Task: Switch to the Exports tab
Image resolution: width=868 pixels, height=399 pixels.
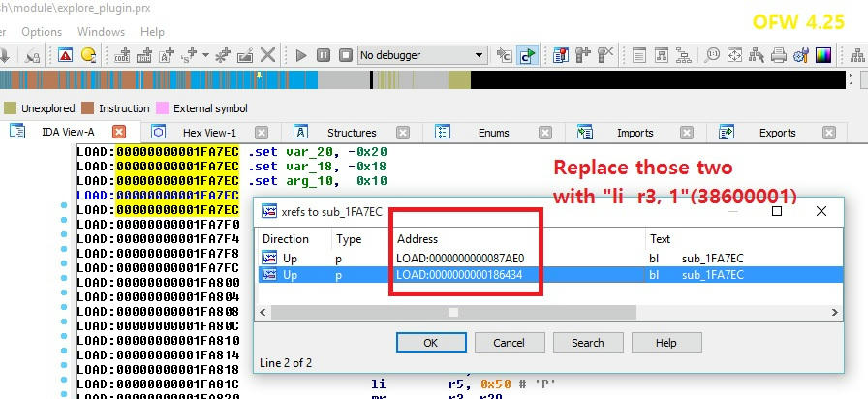Action: click(x=777, y=133)
